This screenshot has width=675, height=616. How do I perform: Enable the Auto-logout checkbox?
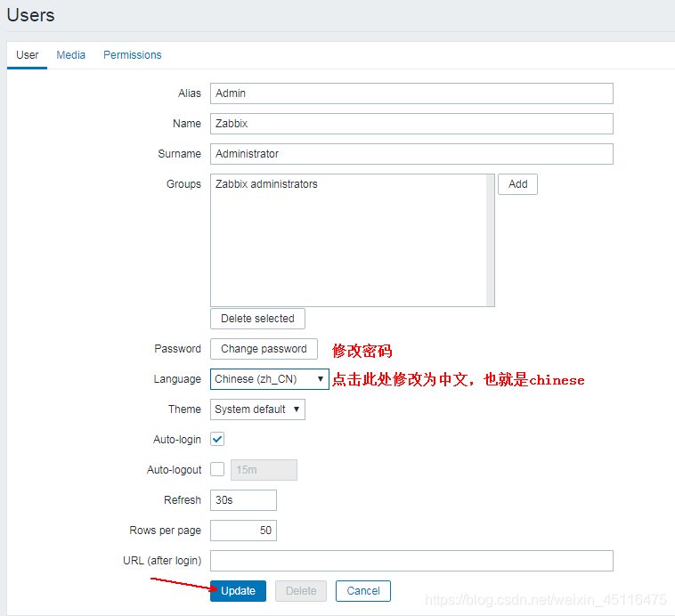pos(217,469)
